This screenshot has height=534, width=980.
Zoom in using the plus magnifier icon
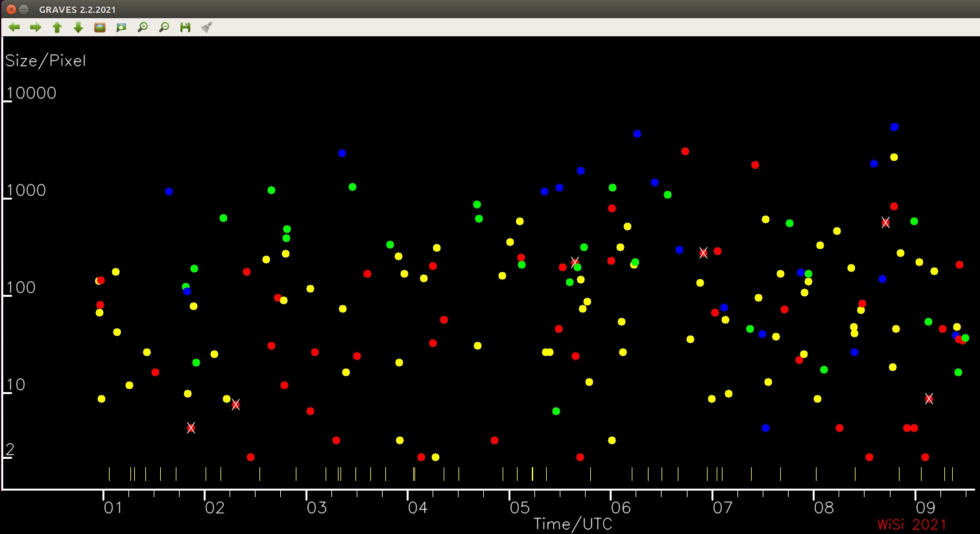coord(143,27)
